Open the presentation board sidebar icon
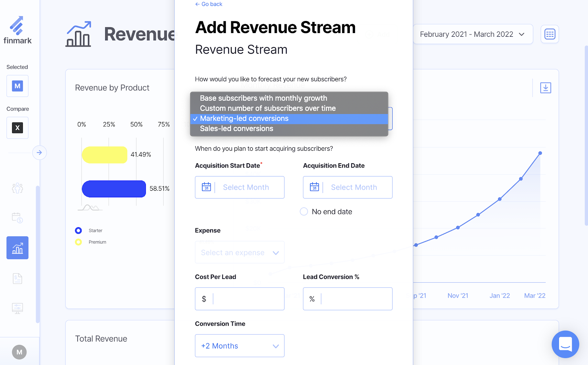Screen dimensions: 588x365 tap(17, 308)
